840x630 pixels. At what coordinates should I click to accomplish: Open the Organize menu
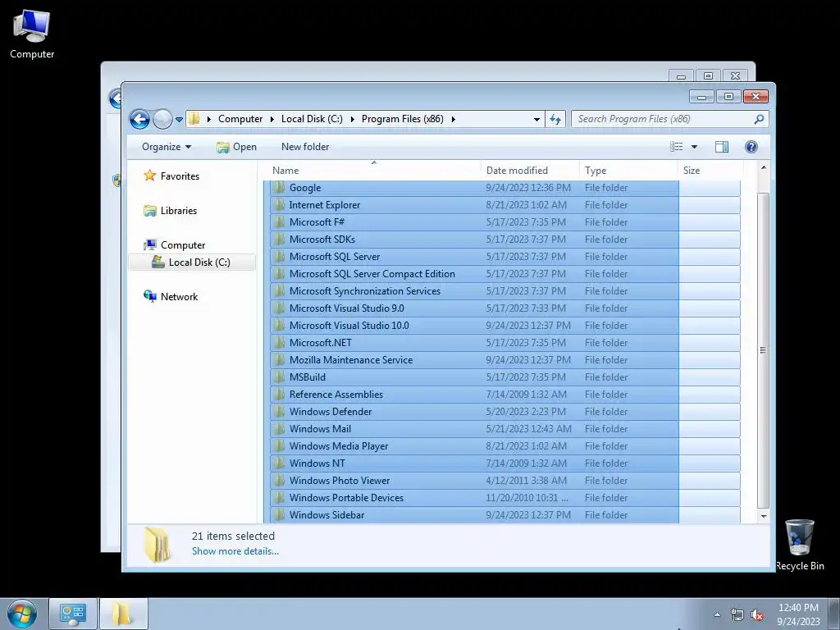coord(166,147)
